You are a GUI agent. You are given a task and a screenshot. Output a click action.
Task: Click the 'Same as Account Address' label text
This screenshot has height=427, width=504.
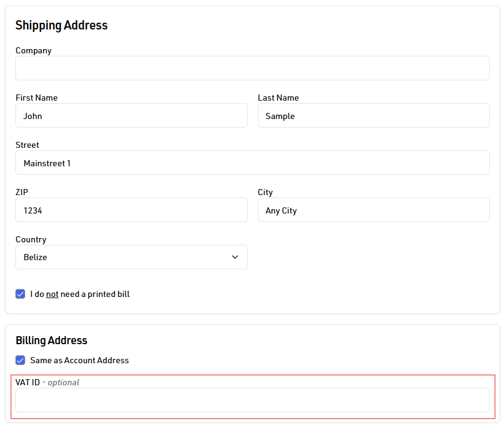(79, 360)
